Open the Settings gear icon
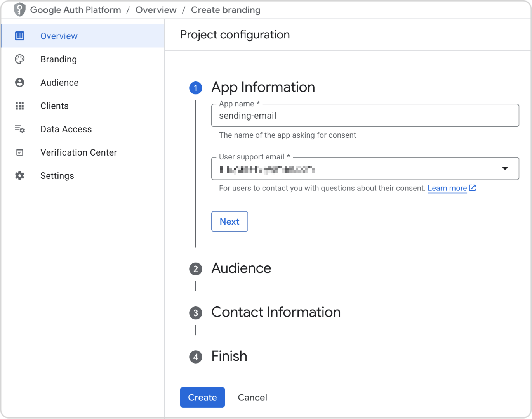 [19, 175]
